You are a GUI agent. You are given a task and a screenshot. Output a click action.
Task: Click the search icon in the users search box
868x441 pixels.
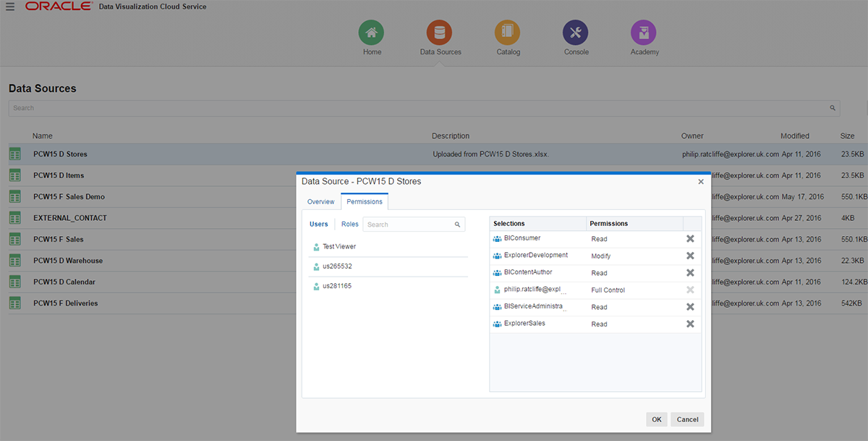point(457,224)
